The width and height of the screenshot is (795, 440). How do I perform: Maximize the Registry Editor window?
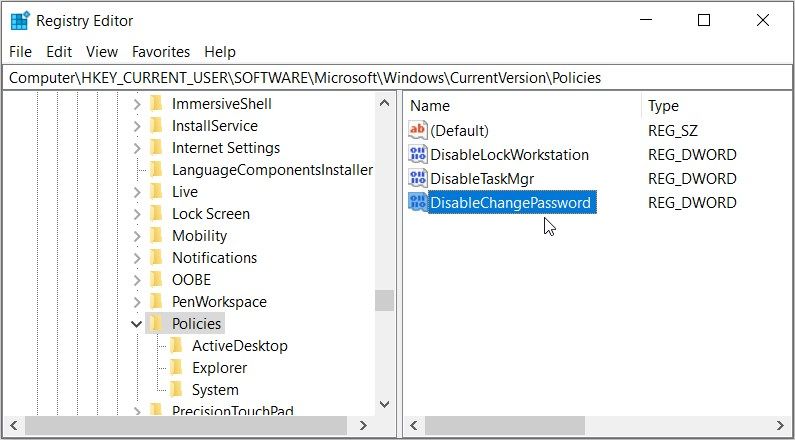coord(704,20)
